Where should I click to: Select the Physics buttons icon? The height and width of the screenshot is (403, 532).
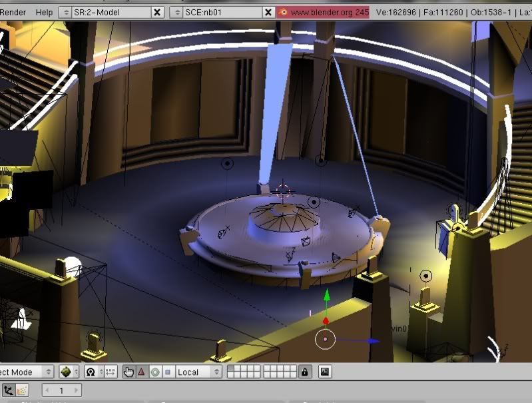[22, 390]
